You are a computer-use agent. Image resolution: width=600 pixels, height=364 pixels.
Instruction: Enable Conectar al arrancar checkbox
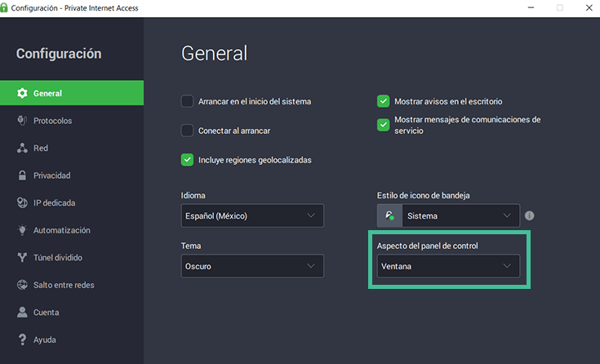pos(187,131)
